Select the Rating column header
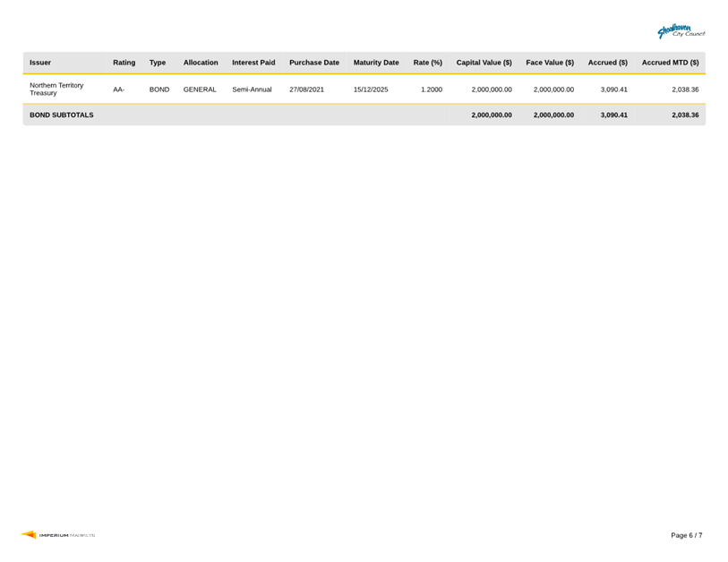The image size is (728, 562). [x=124, y=63]
